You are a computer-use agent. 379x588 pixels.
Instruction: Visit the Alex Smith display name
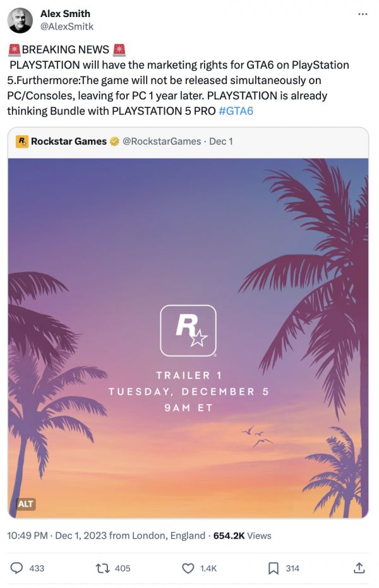point(65,14)
